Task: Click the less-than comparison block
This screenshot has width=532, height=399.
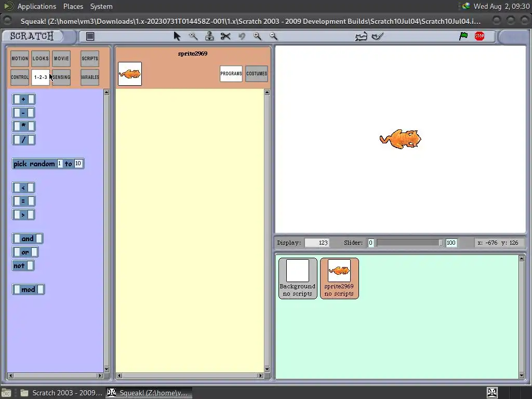Action: point(23,187)
